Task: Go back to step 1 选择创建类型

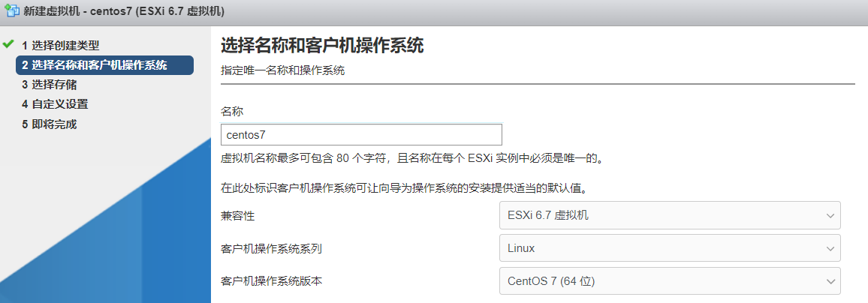Action: pos(61,45)
